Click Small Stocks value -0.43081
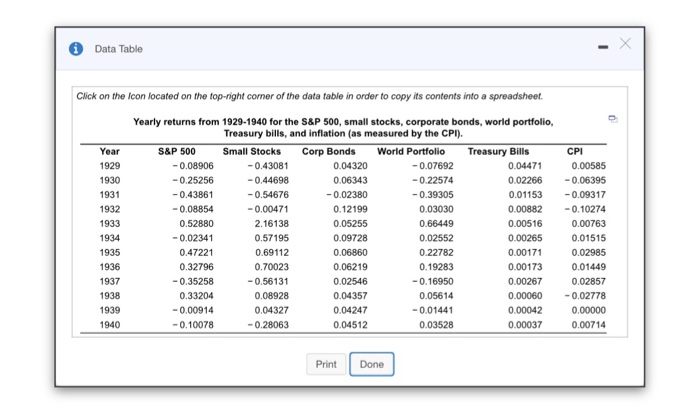This screenshot has width=700, height=418. [268, 166]
